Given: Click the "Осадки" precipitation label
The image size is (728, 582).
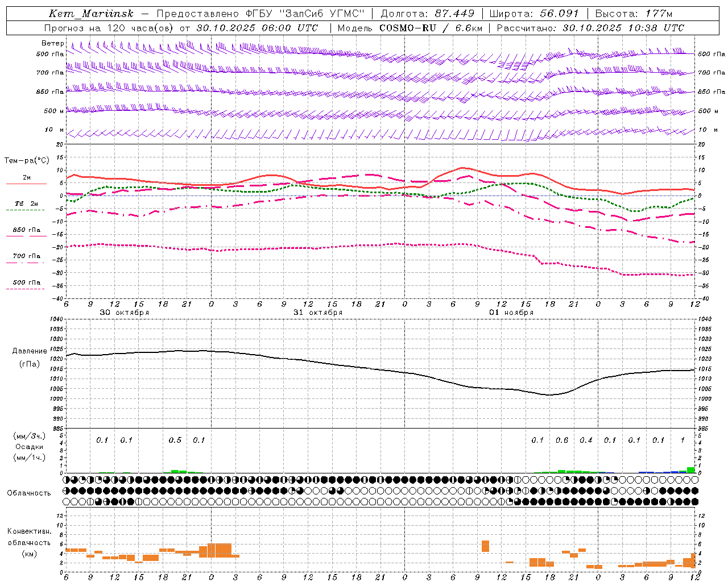Looking at the screenshot, I should tap(30, 447).
